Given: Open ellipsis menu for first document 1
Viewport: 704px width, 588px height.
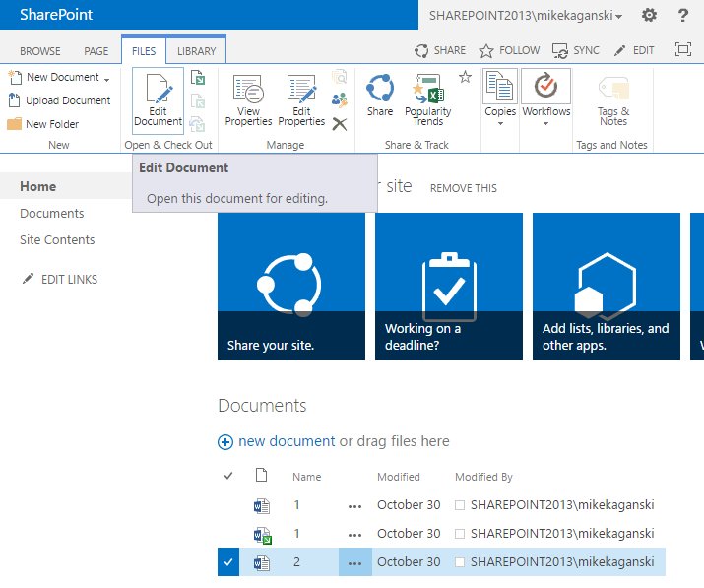Looking at the screenshot, I should tap(354, 506).
